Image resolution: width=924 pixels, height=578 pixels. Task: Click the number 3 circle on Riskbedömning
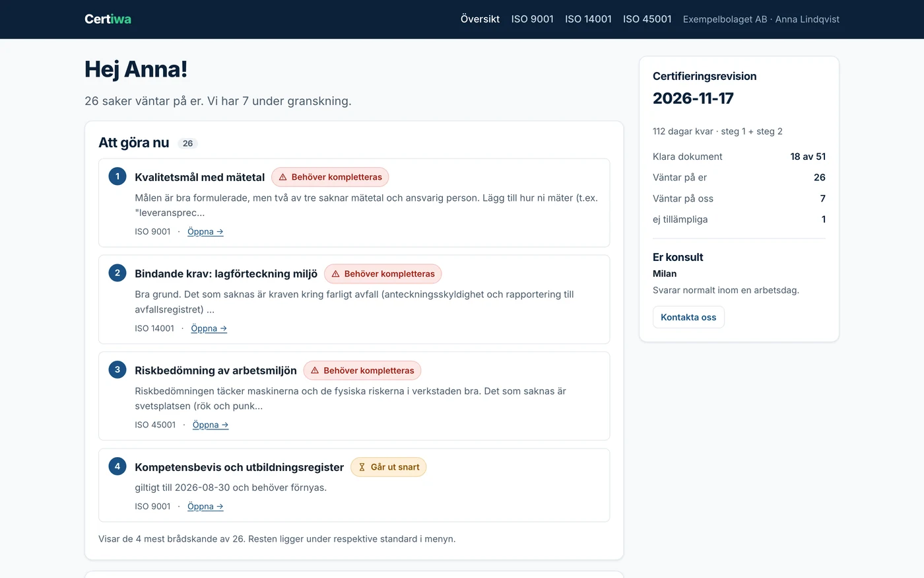coord(117,370)
